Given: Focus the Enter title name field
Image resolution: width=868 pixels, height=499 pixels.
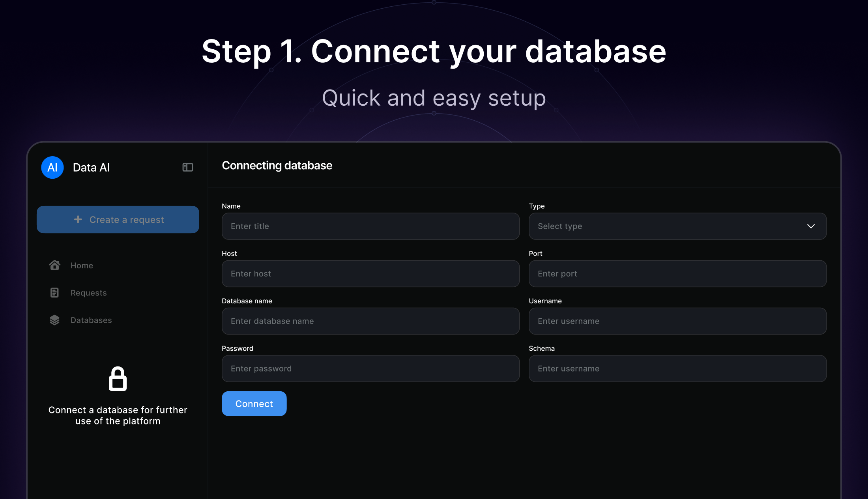Looking at the screenshot, I should point(370,226).
